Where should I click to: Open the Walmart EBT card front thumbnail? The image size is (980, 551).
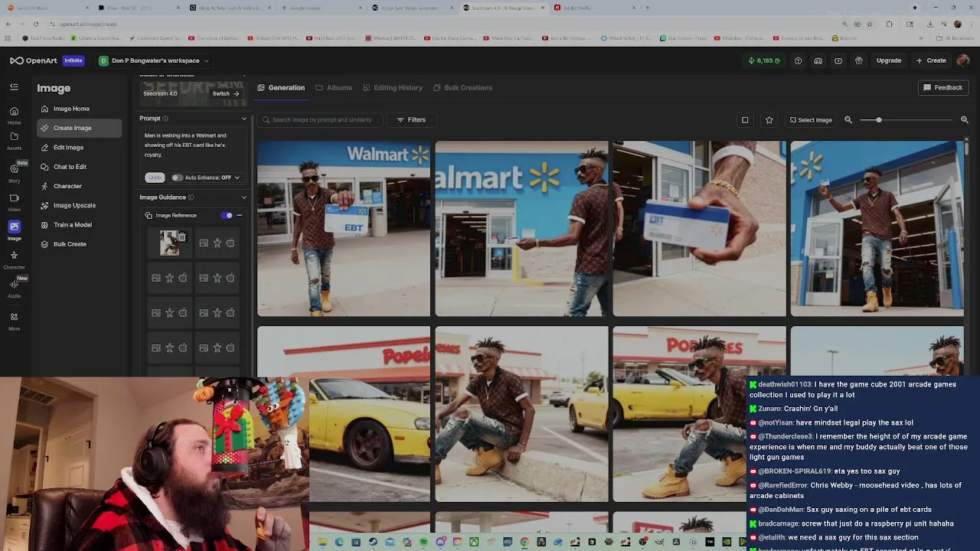point(344,228)
